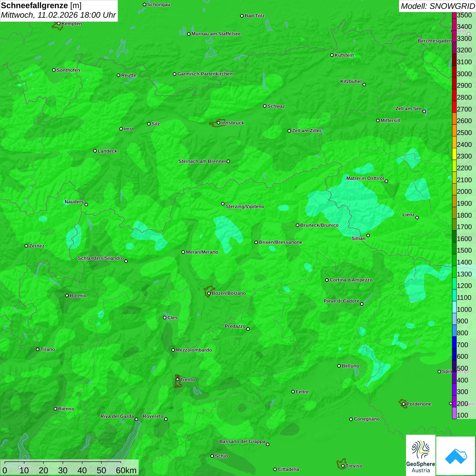Click the Cittadella label
Screen dimensions: 476x476
(x=288, y=469)
